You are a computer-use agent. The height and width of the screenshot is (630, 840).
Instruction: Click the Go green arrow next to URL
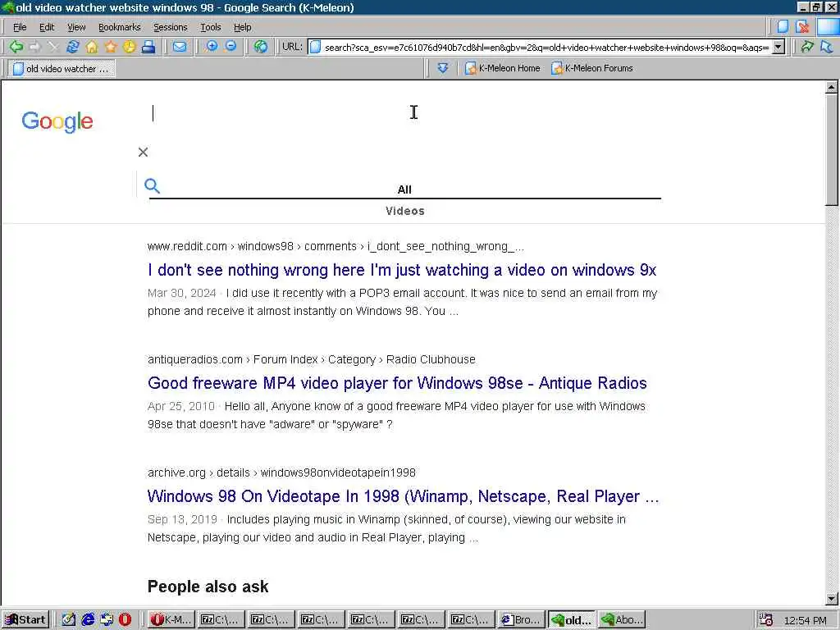coord(807,47)
